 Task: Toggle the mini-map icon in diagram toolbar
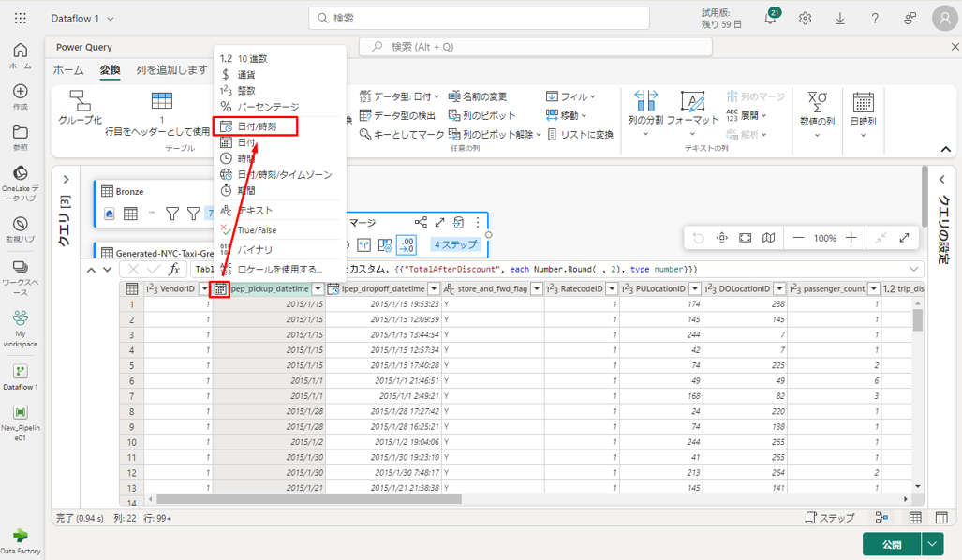769,238
